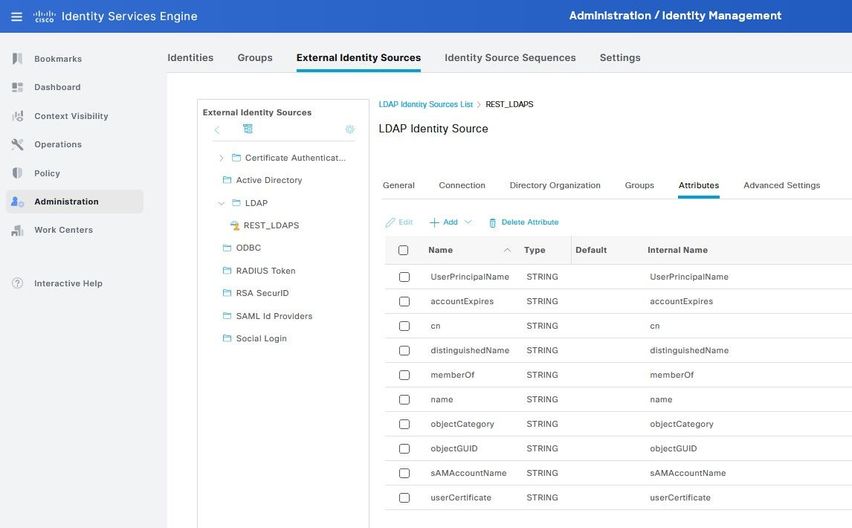Check the userCertificate row checkbox
The height and width of the screenshot is (528, 852).
click(x=404, y=498)
